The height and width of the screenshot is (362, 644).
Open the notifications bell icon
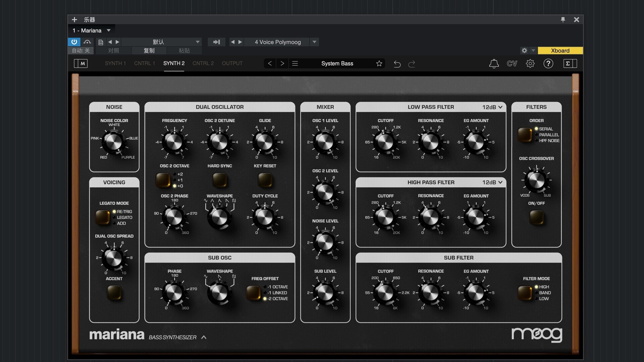(494, 64)
